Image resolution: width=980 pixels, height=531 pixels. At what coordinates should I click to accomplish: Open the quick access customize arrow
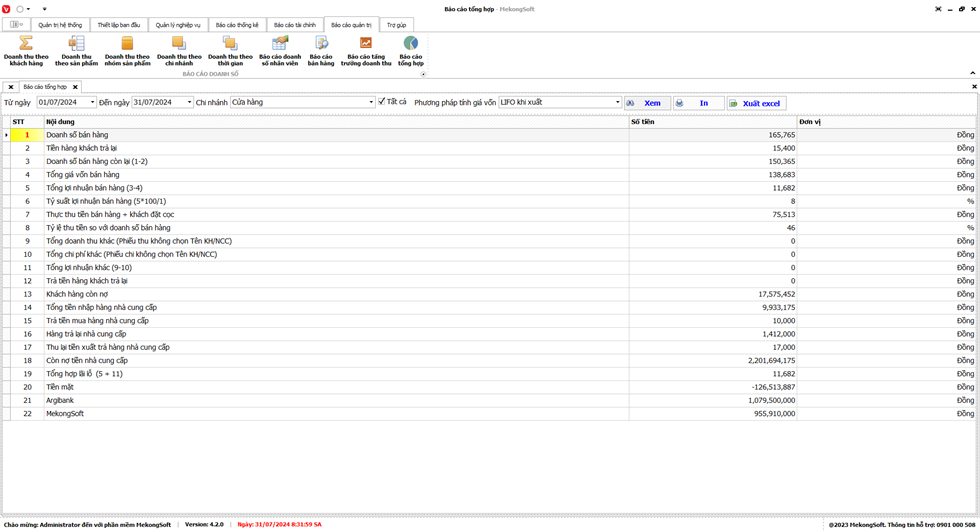(44, 9)
